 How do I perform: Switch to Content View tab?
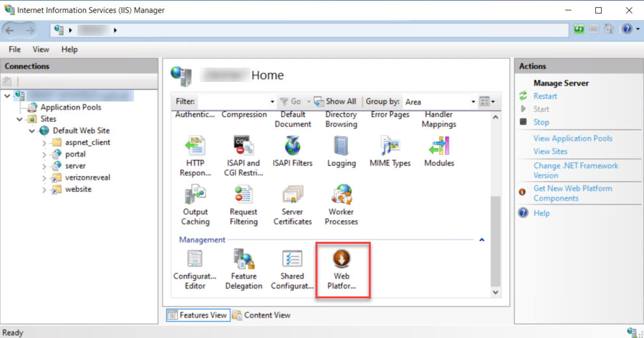point(262,315)
